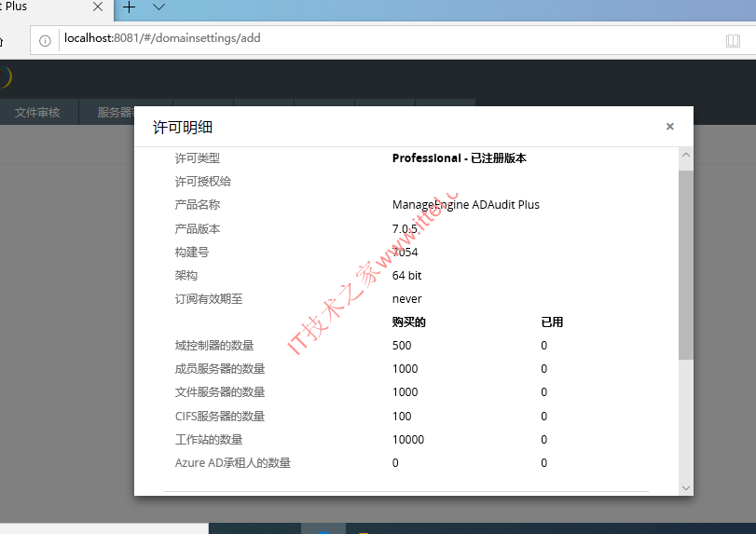Image resolution: width=756 pixels, height=534 pixels.
Task: Open new browser tab
Action: click(x=130, y=7)
